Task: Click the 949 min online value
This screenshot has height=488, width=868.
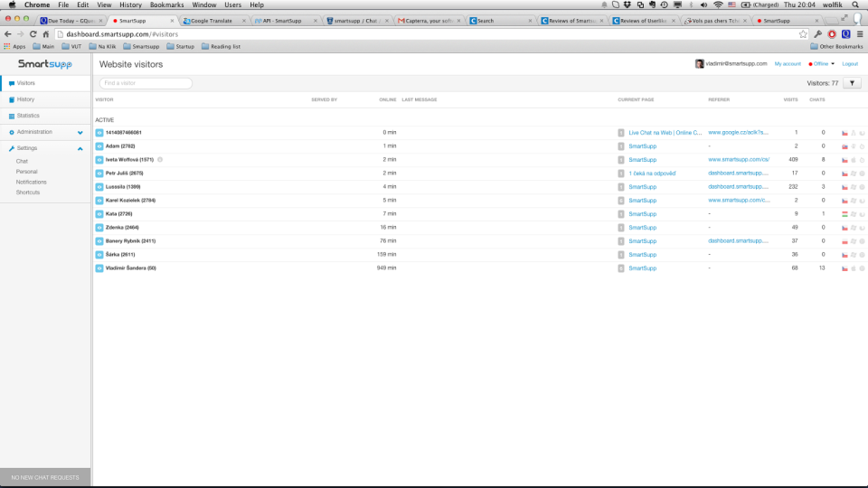Action: point(386,268)
